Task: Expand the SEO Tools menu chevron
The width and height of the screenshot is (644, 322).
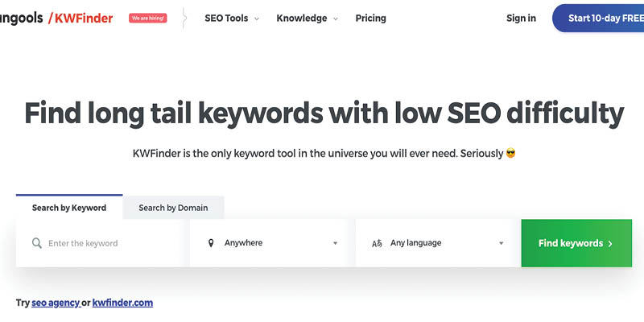Action: click(257, 19)
